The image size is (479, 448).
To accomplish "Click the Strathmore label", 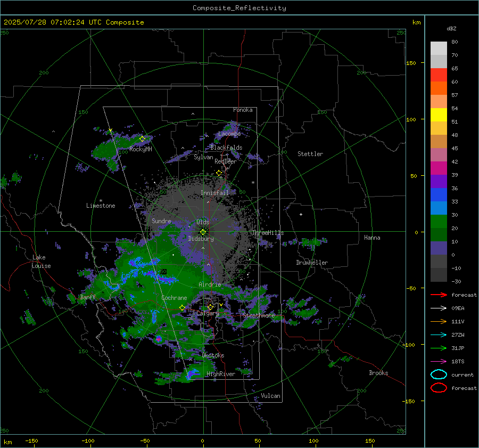I will pos(259,315).
